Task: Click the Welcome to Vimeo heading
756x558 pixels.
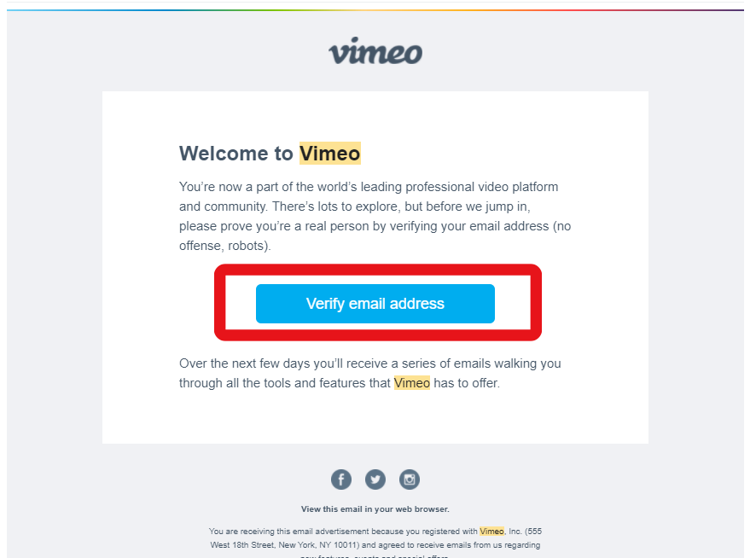Action: tap(270, 154)
